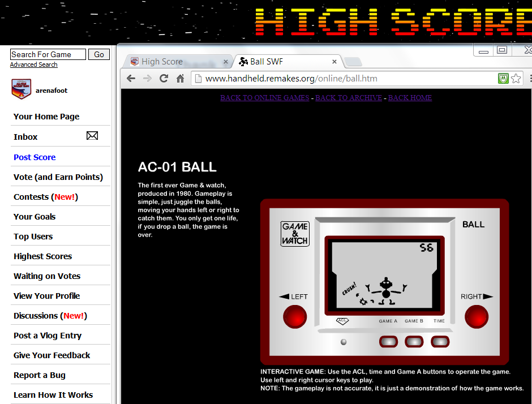The width and height of the screenshot is (532, 404).
Task: Click the green extension icon in address bar
Action: 503,79
